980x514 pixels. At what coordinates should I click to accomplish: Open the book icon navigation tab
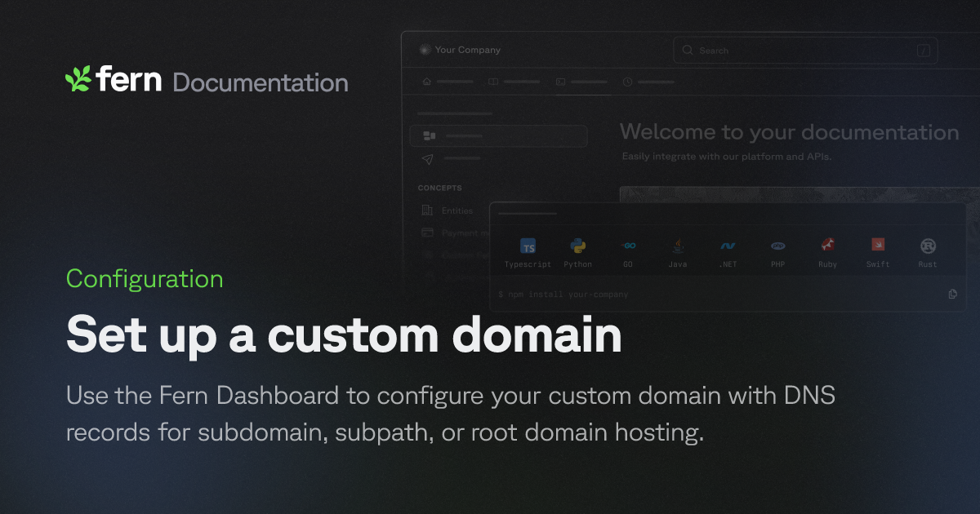pos(493,82)
